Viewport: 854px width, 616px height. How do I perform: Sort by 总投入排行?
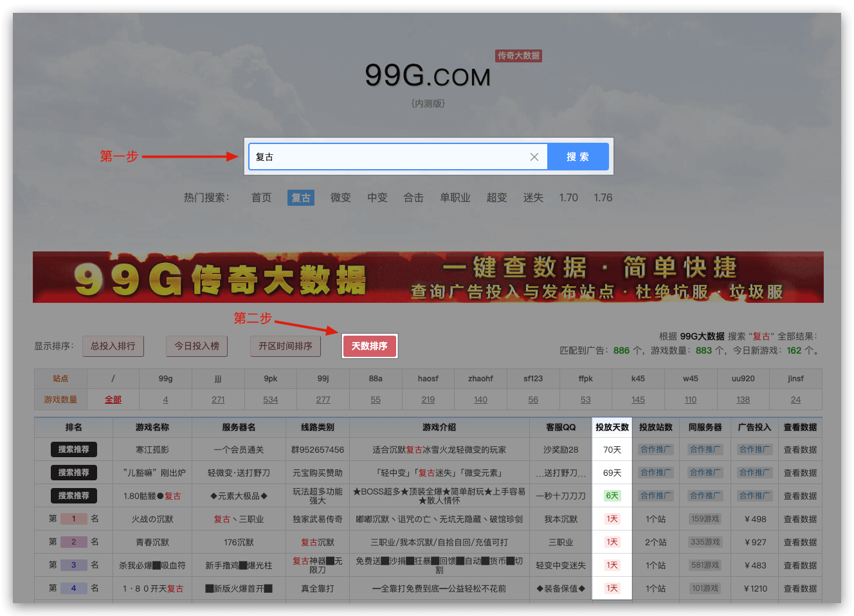tap(113, 346)
